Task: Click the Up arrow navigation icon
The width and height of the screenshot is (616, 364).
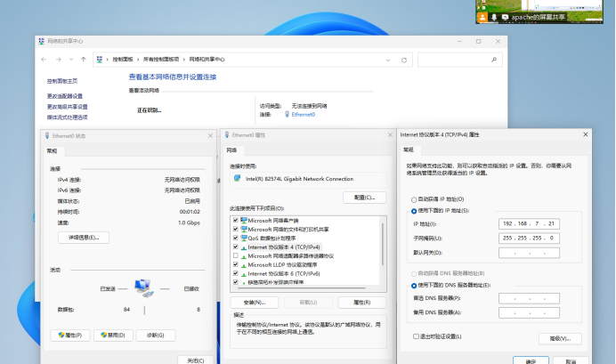Action: click(x=85, y=59)
